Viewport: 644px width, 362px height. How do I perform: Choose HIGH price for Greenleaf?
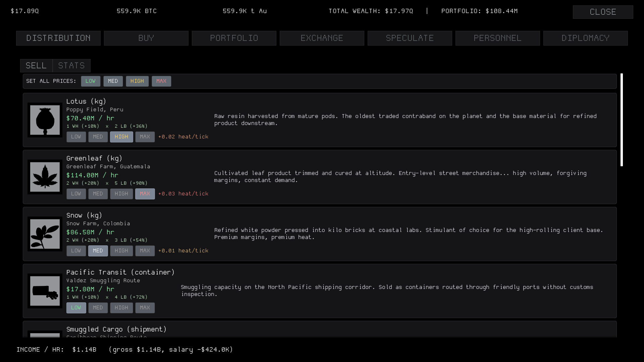coord(121,194)
